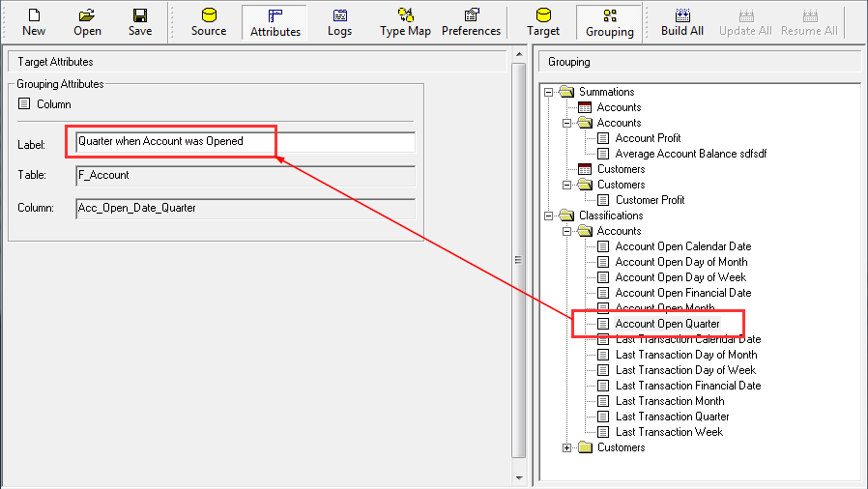Select the Account Open Quarter tree item
The height and width of the screenshot is (489, 868).
click(x=667, y=324)
